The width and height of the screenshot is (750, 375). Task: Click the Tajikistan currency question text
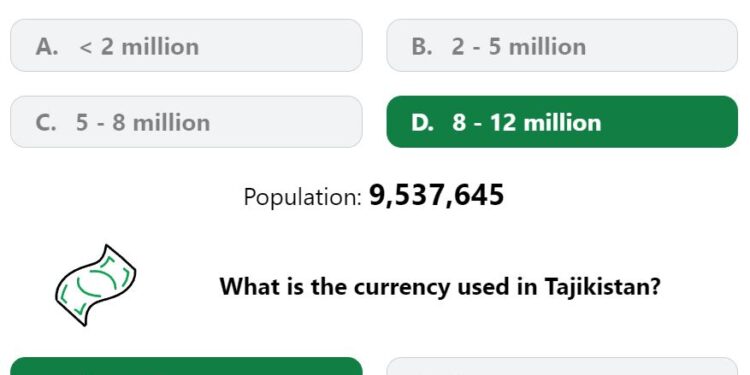click(440, 287)
